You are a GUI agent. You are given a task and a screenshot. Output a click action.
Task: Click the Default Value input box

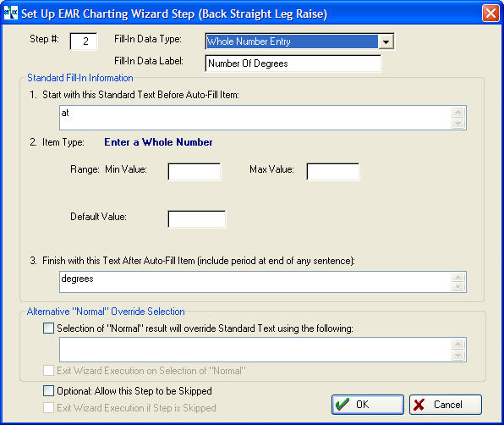pyautogui.click(x=197, y=218)
